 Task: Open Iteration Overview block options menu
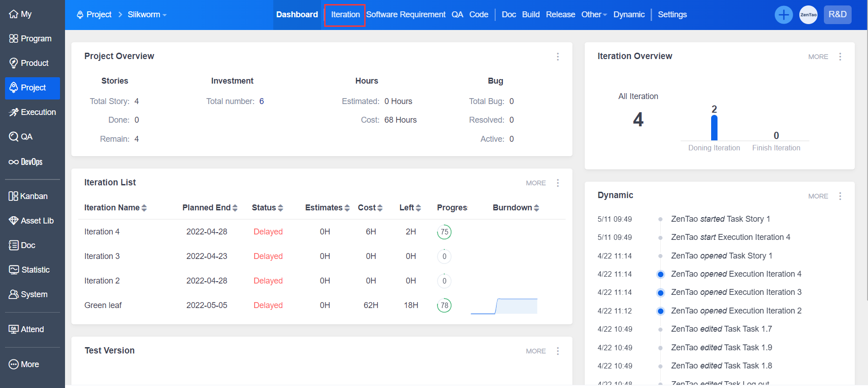click(840, 57)
